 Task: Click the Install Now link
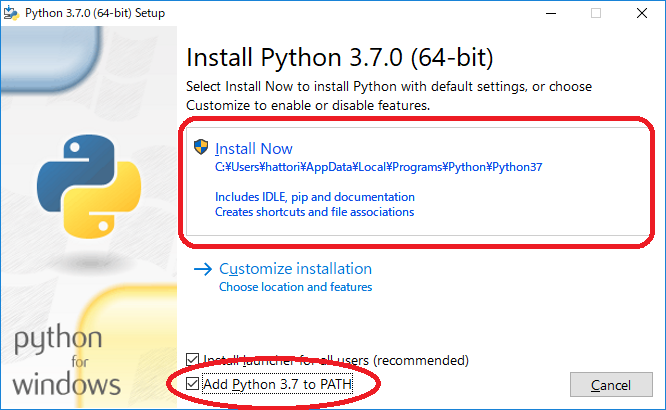click(x=254, y=149)
